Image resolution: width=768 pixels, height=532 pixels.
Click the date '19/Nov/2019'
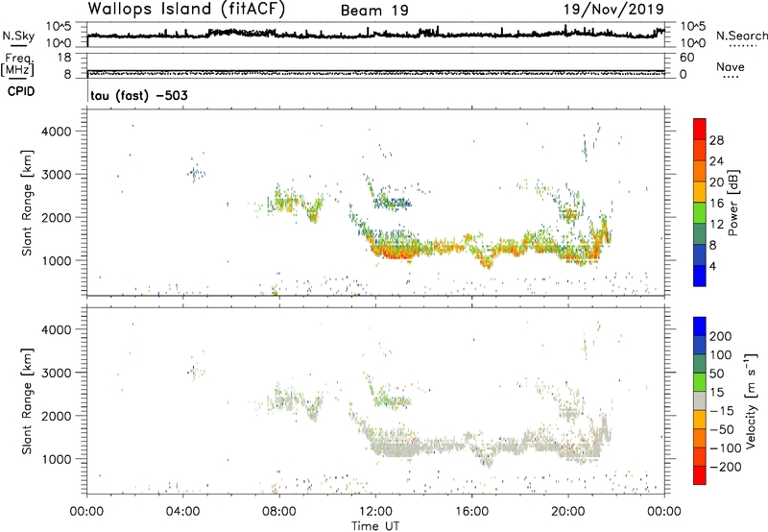(613, 10)
